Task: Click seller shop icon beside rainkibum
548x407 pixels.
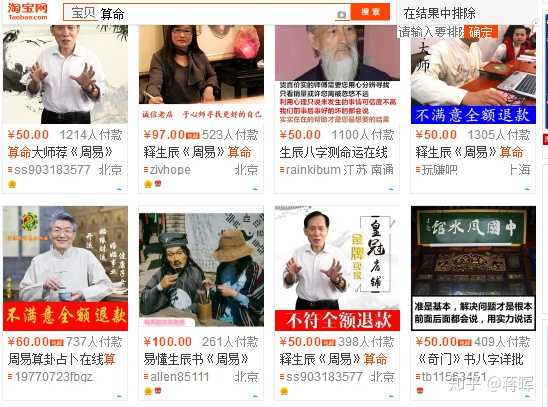Action: coord(282,170)
